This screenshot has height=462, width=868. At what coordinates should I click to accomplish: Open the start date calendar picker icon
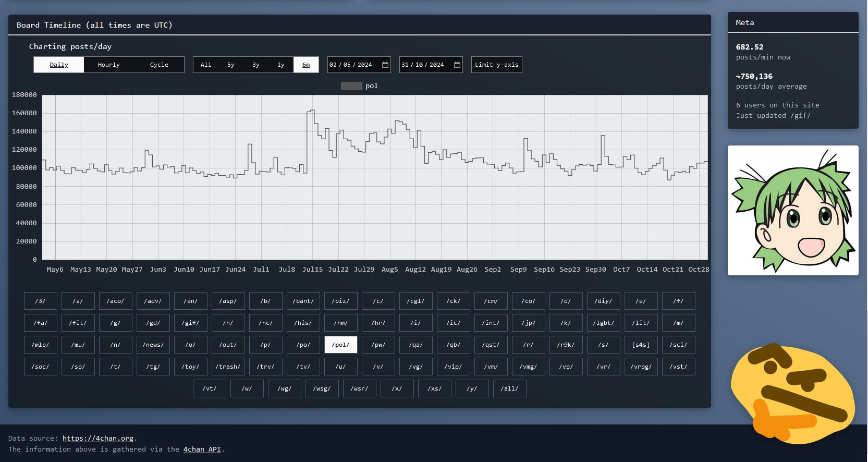[x=385, y=65]
